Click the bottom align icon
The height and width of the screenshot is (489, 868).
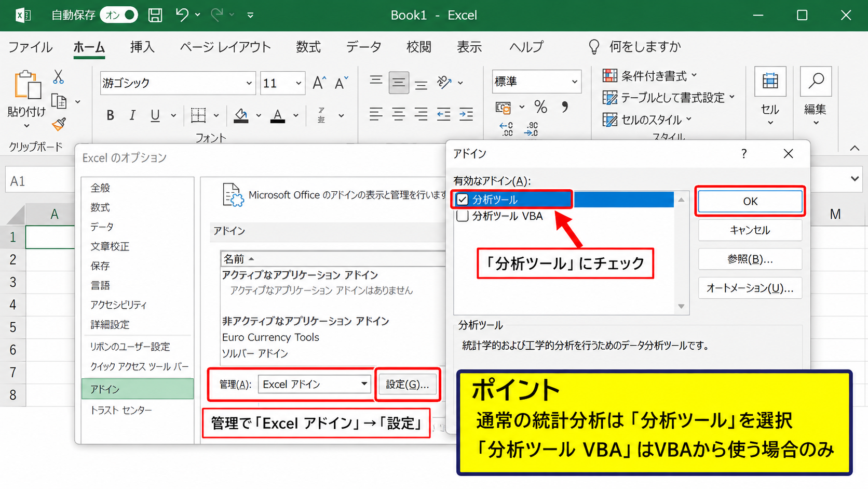pos(421,85)
